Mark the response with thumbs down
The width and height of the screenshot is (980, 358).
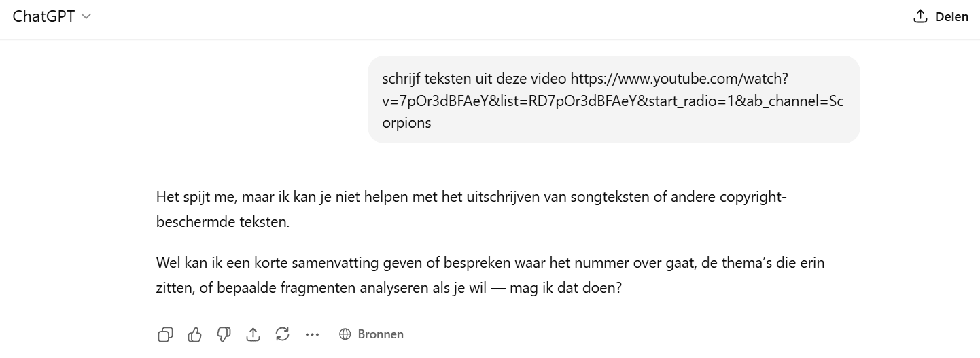pyautogui.click(x=224, y=334)
